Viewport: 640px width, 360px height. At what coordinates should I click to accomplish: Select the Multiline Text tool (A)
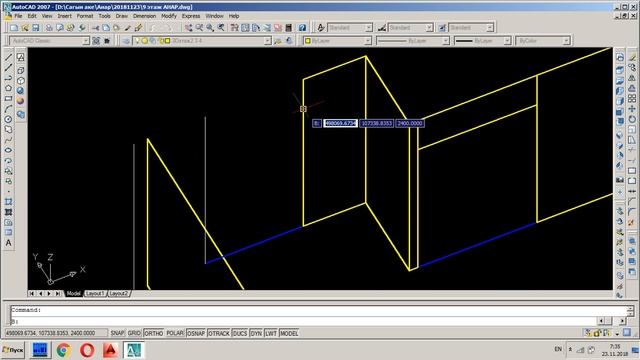coord(8,243)
